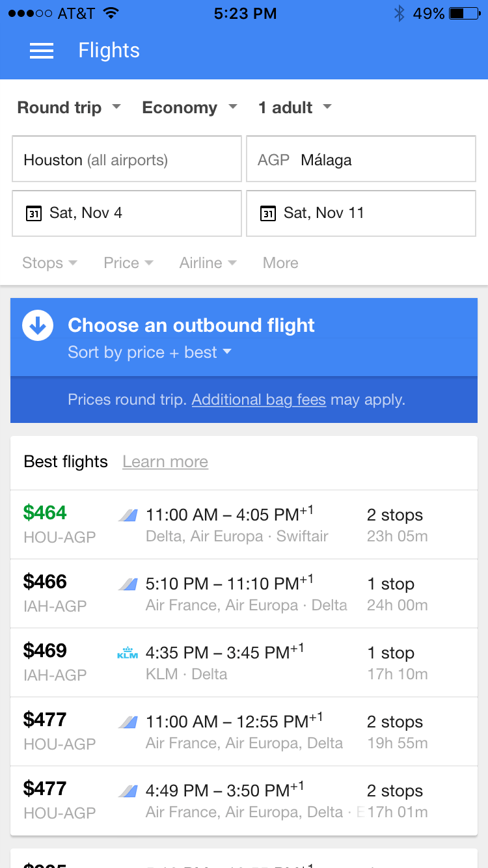Edit the Houston origin field
This screenshot has width=488, height=868.
[127, 159]
